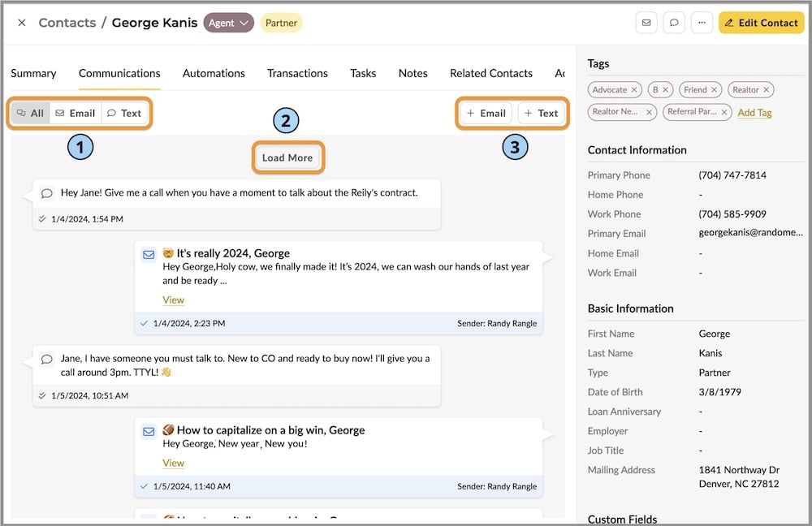Click Load More to reveal older messages

288,157
